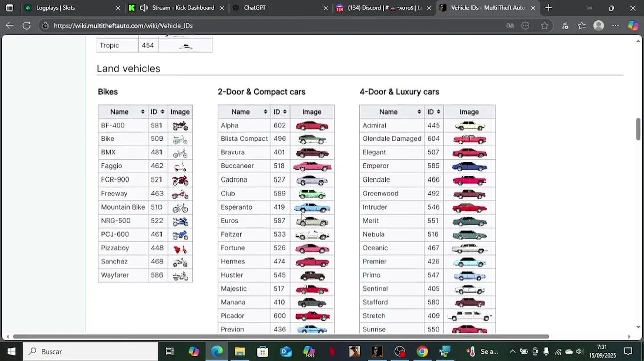Click ID 602 in the Alpha row
Viewport: 644px width, 361px height.
pyautogui.click(x=279, y=125)
